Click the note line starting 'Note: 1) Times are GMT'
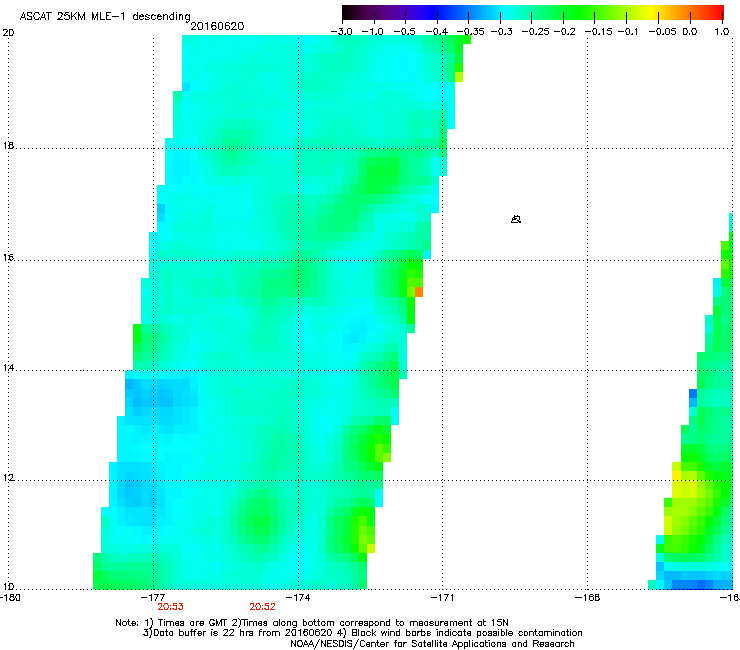 tap(312, 623)
